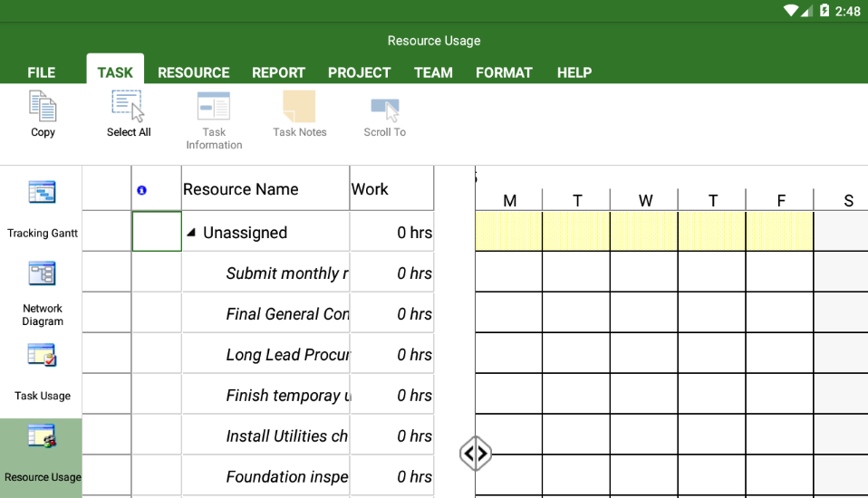Screen dimensions: 868x498
Task: Select the 'Final General Con' task row
Action: tap(265, 313)
